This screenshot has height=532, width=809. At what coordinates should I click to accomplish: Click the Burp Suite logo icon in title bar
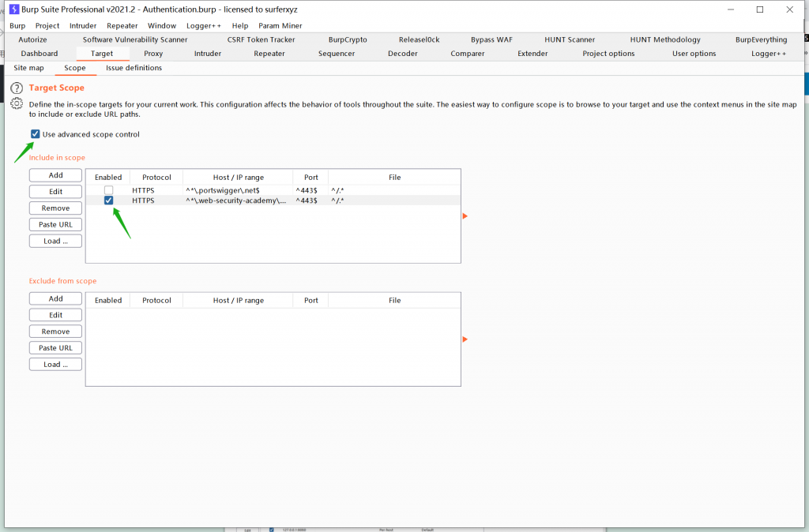(x=14, y=9)
